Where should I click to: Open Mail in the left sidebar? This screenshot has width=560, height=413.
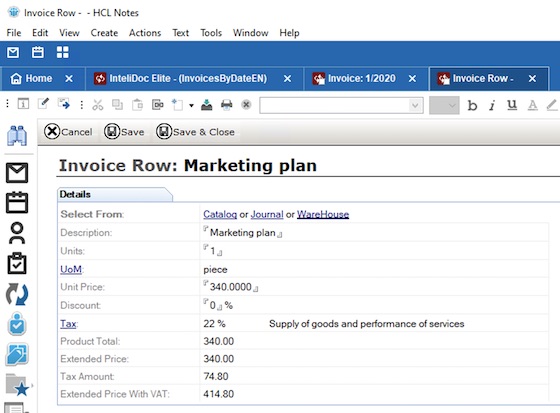click(x=17, y=173)
